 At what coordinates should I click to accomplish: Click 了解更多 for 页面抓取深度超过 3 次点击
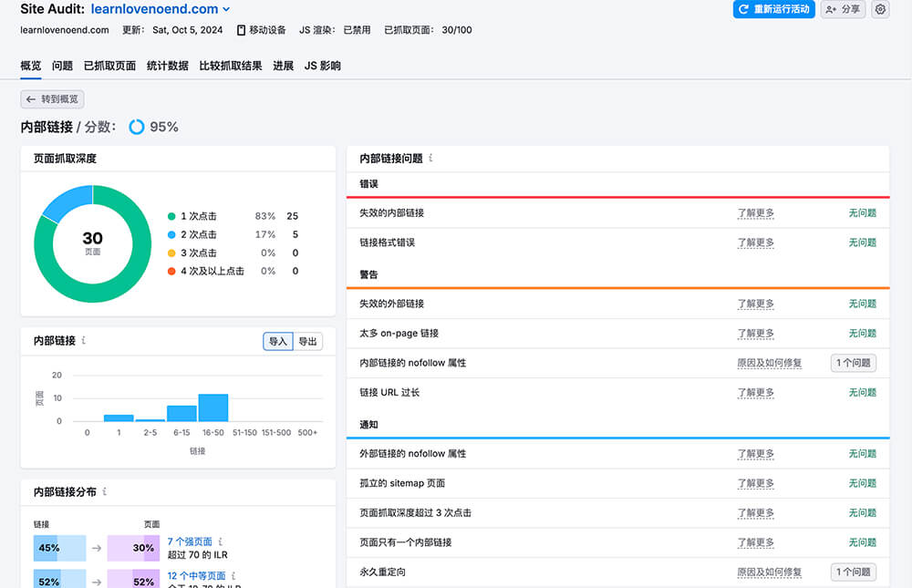pos(755,513)
